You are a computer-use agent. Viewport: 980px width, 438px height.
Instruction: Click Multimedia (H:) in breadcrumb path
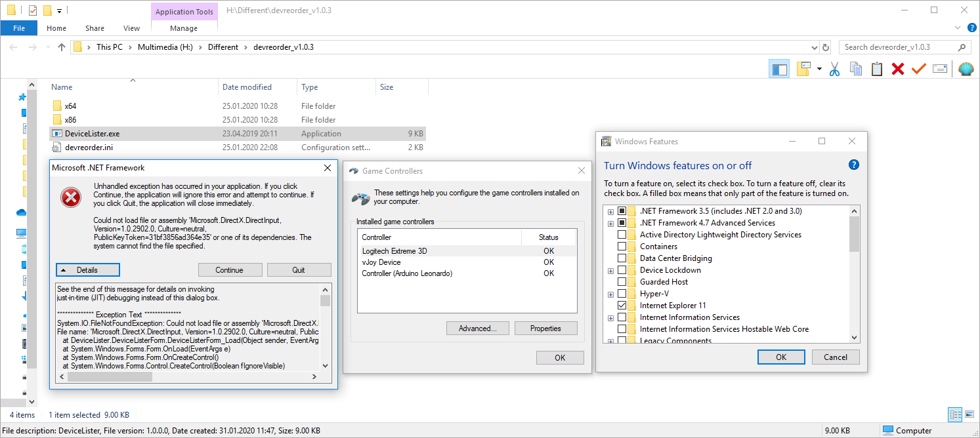tap(165, 47)
